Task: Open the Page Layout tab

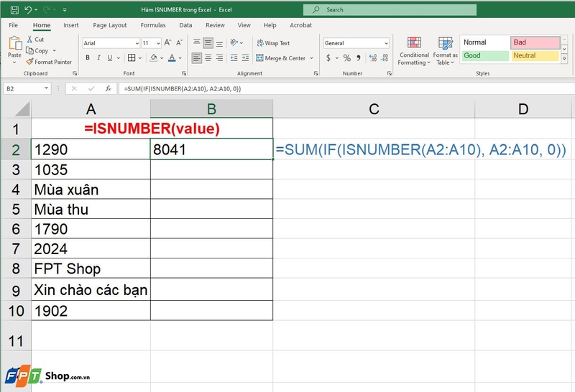Action: (110, 25)
